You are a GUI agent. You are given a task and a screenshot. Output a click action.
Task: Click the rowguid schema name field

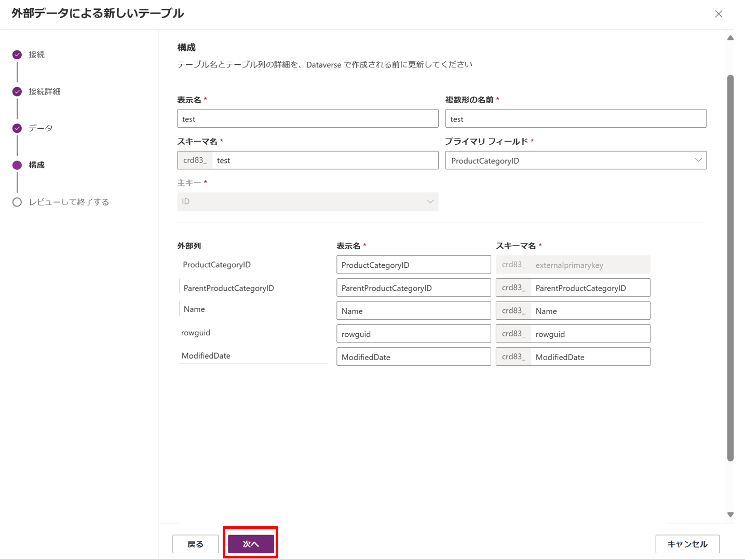tap(590, 333)
